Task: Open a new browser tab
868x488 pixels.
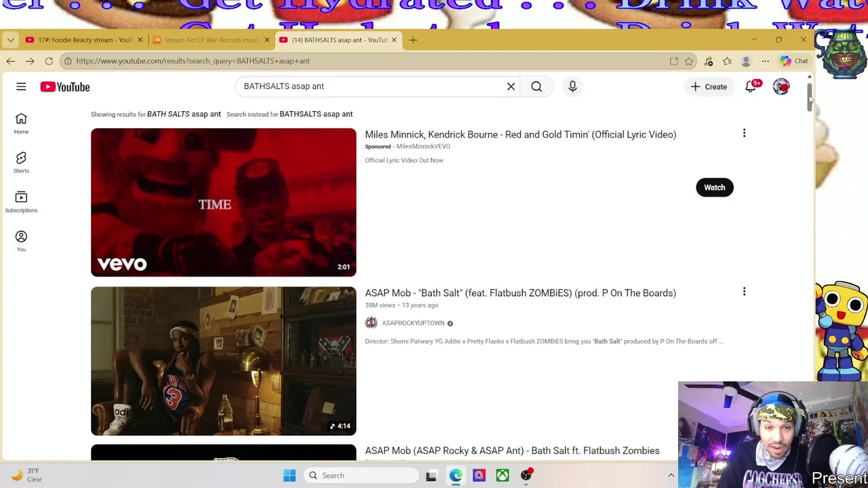Action: (x=413, y=40)
